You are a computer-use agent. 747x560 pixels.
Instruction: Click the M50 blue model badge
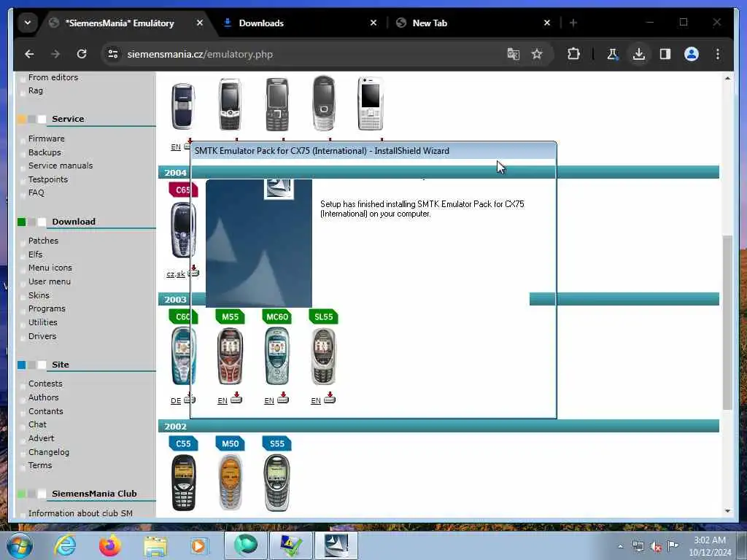[x=230, y=444]
